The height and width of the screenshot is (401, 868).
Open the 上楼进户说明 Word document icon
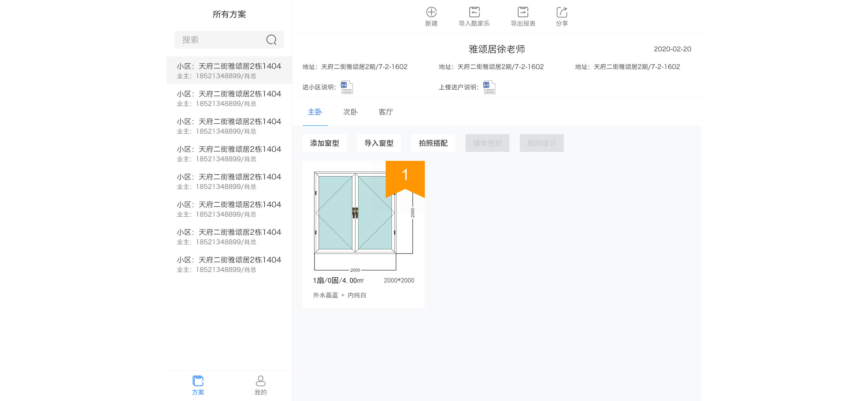tap(489, 87)
